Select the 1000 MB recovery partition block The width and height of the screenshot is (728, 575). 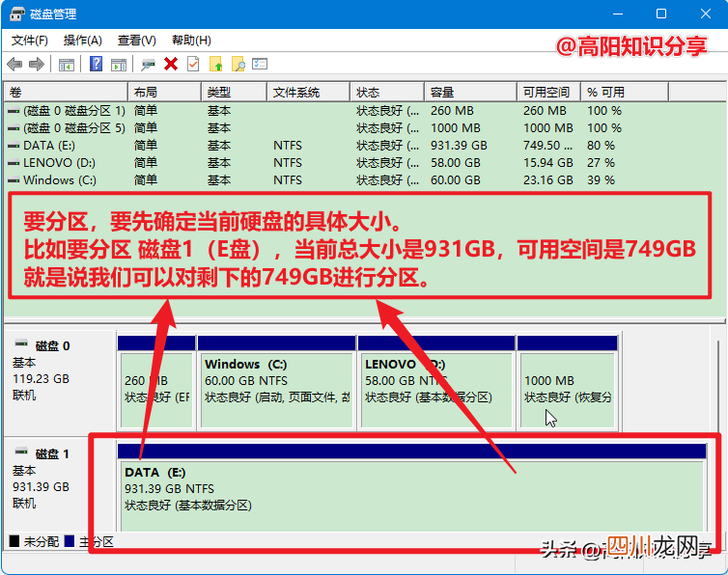point(568,383)
